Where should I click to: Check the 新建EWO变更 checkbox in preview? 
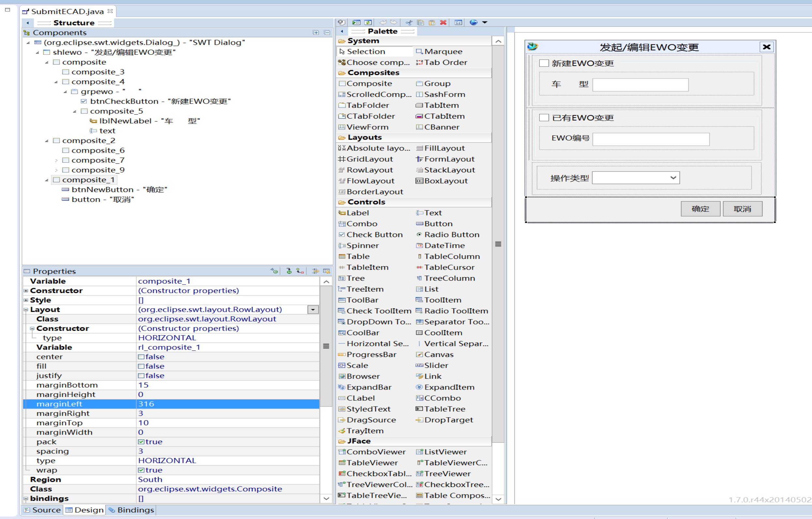pyautogui.click(x=544, y=63)
